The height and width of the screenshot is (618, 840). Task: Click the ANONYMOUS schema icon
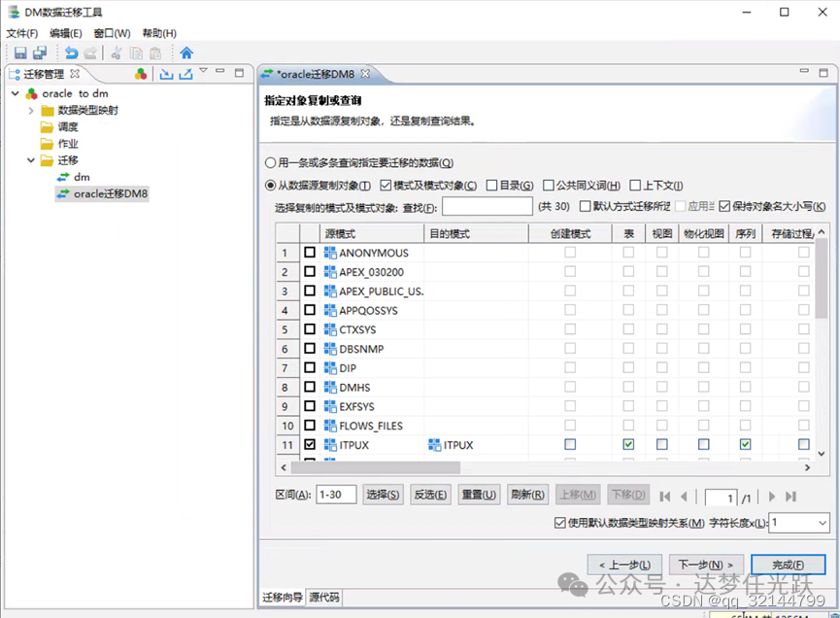[330, 253]
